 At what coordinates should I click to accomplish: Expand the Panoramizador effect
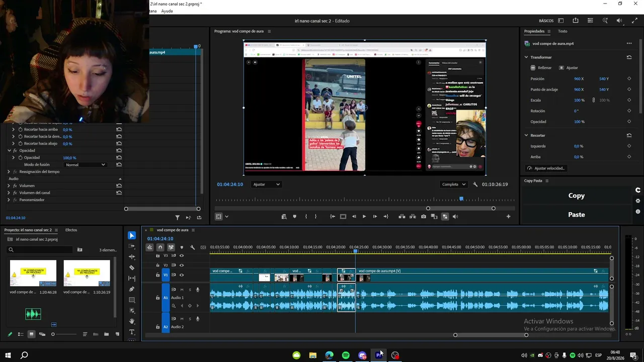[x=9, y=200]
